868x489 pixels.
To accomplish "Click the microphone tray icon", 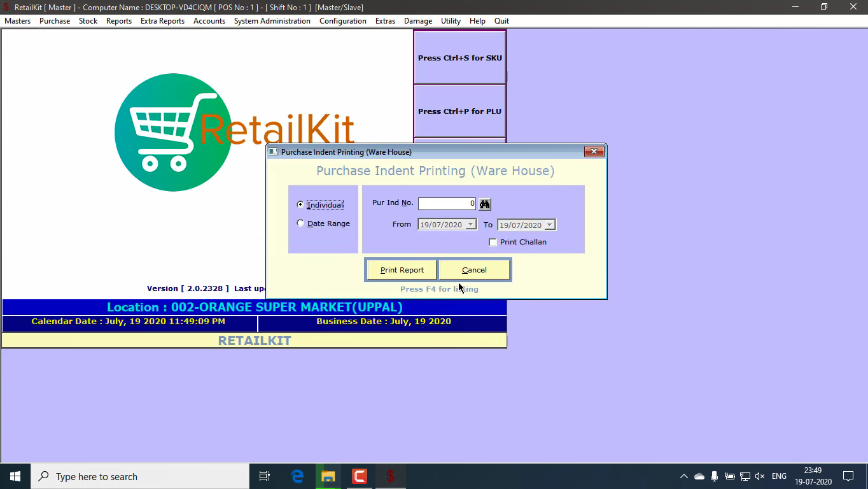I will tap(715, 476).
